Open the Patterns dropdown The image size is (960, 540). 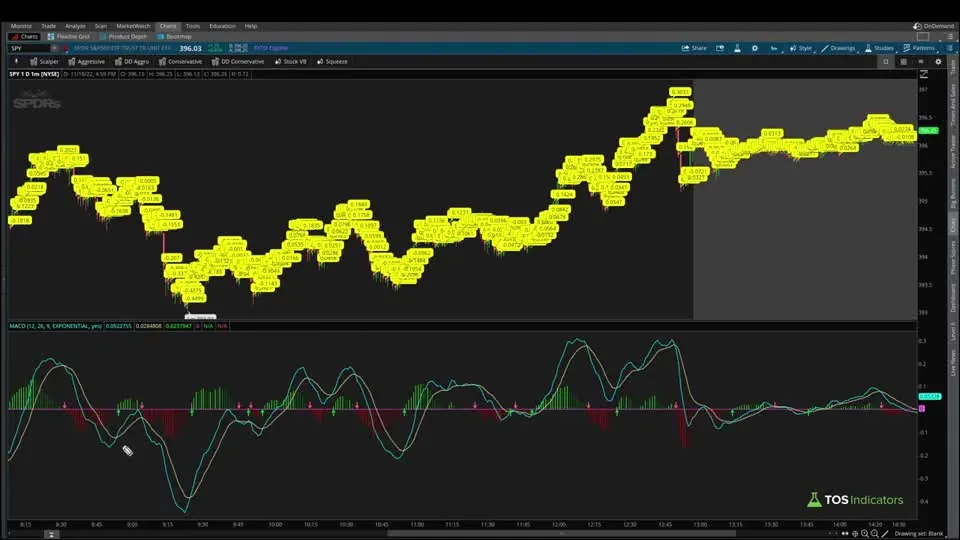[x=919, y=48]
